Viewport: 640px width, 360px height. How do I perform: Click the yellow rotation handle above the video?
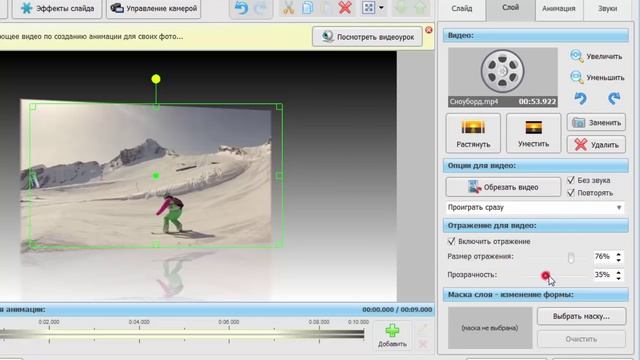pyautogui.click(x=156, y=79)
